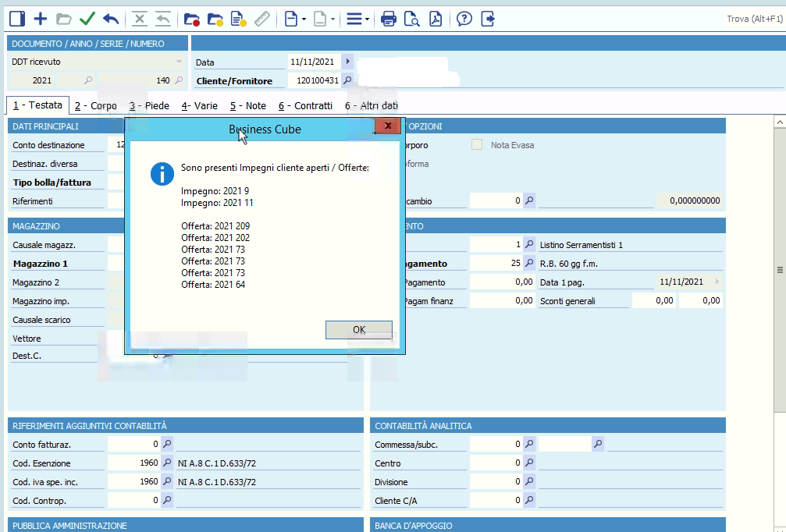Click the plus icon to add new document
The image size is (786, 532).
click(x=40, y=19)
